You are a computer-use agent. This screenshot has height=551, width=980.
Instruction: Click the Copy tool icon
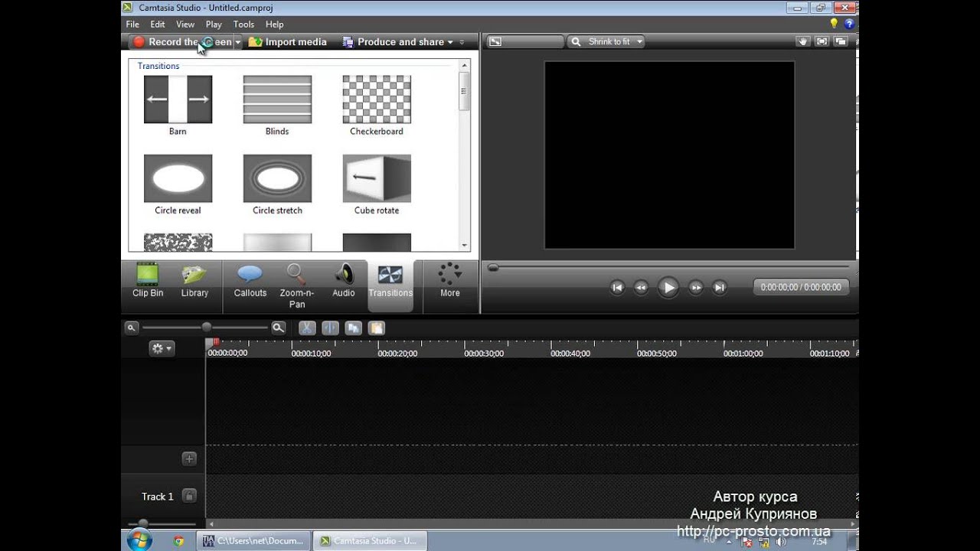tap(353, 328)
